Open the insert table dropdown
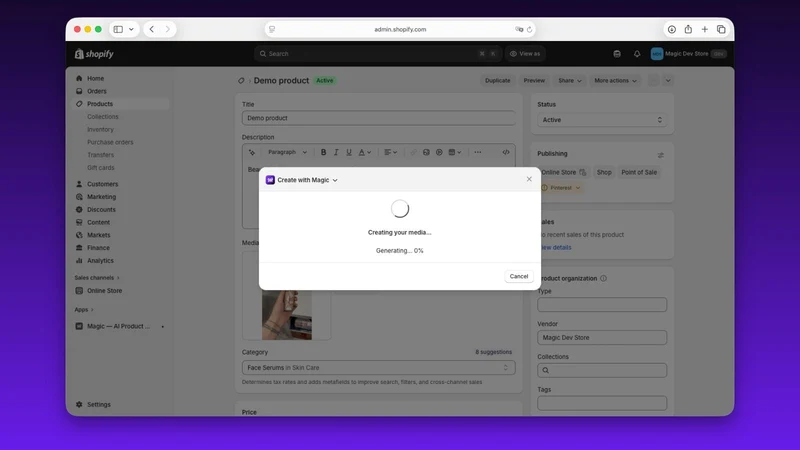Image resolution: width=800 pixels, height=450 pixels. click(x=455, y=152)
